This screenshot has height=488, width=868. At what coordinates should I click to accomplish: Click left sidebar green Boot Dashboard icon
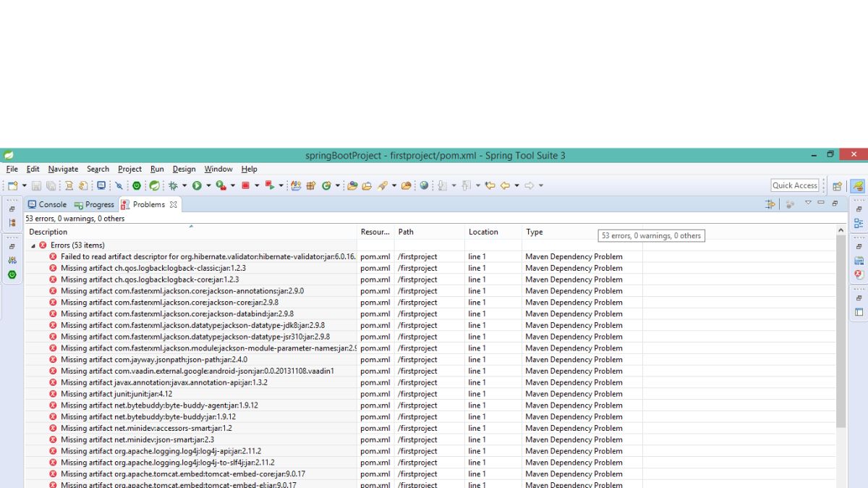click(x=12, y=274)
